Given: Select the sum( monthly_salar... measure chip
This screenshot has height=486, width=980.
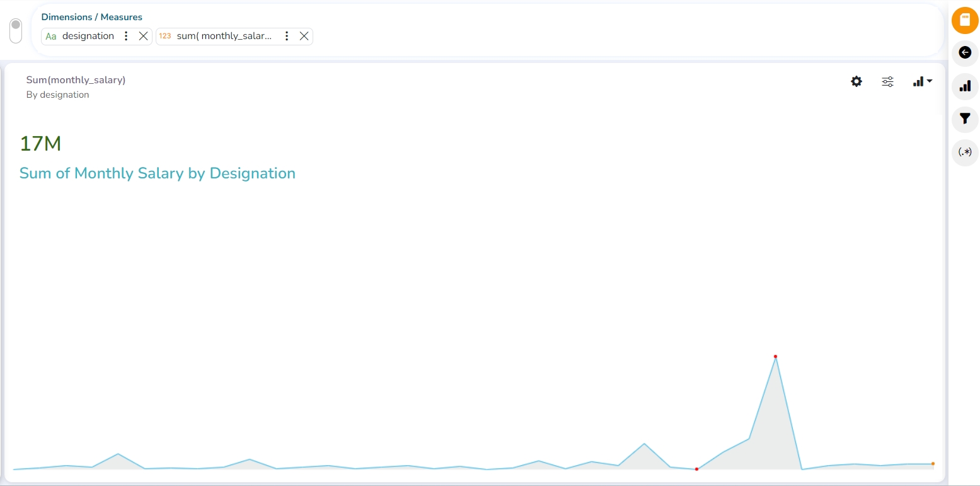Looking at the screenshot, I should 234,36.
